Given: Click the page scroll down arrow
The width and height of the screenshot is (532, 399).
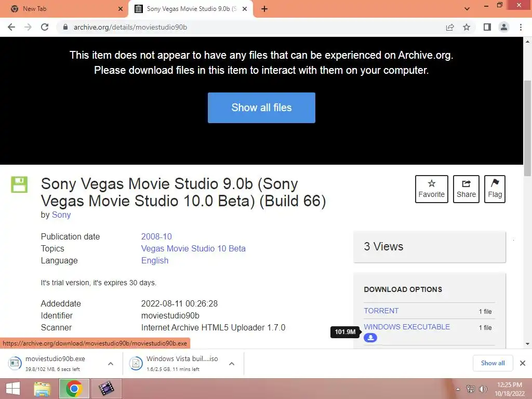Looking at the screenshot, I should point(527,344).
